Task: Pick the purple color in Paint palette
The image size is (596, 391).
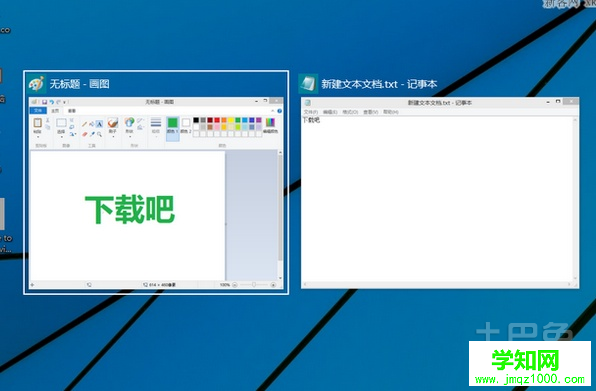Action: tap(259, 120)
